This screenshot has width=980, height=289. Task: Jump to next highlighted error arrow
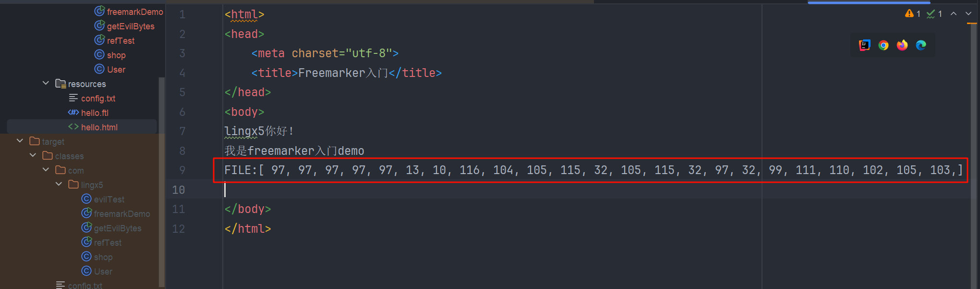point(968,14)
